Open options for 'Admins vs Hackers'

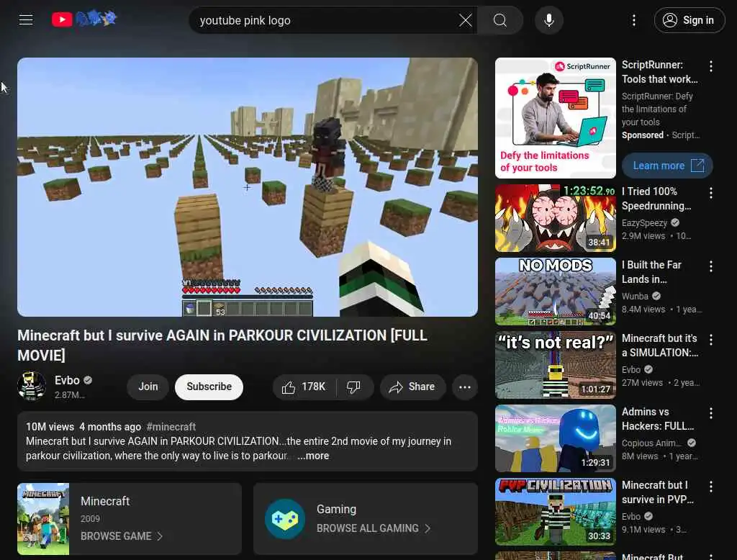(x=710, y=413)
